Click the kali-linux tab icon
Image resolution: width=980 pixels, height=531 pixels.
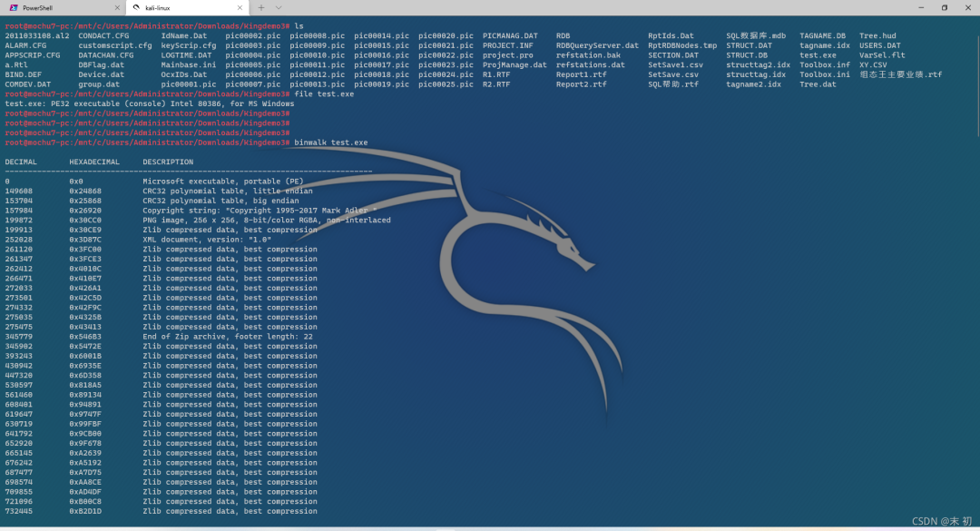click(x=136, y=7)
